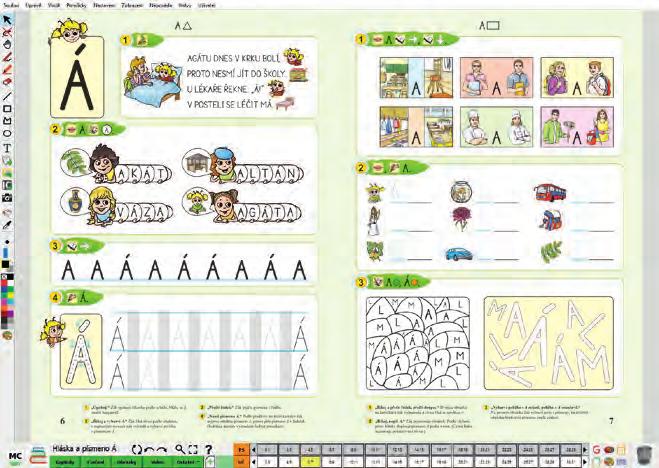Viewport: 659px width, 468px height.
Task: Click the yellow scattered letters box
Action: coord(548,343)
